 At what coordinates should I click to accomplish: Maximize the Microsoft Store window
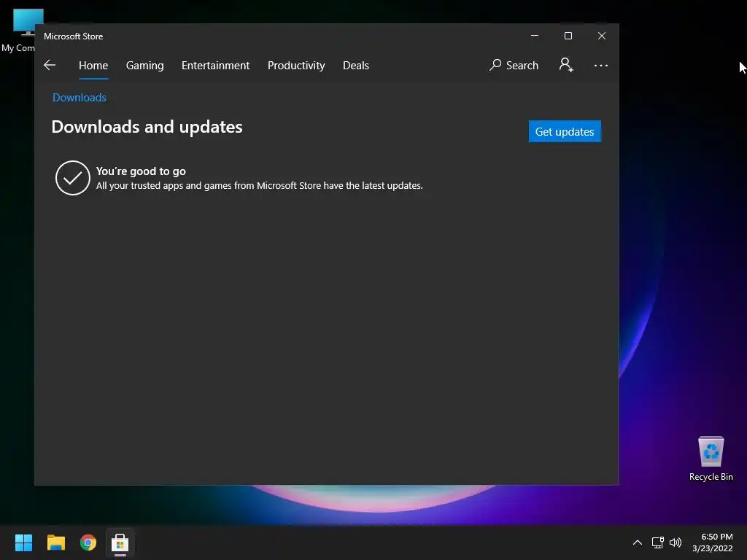coord(568,36)
